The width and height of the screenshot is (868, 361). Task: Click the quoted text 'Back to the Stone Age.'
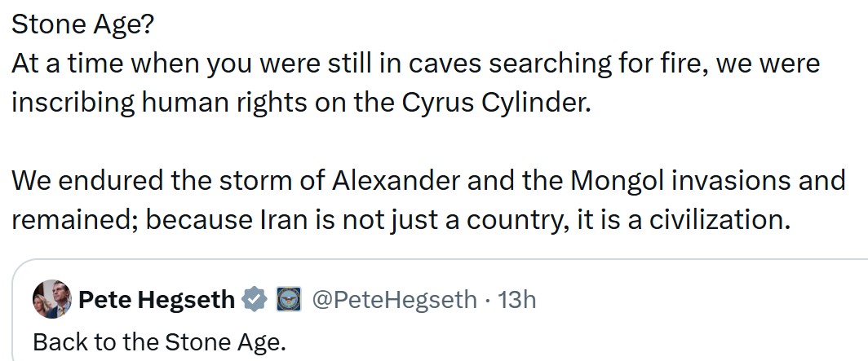159,343
